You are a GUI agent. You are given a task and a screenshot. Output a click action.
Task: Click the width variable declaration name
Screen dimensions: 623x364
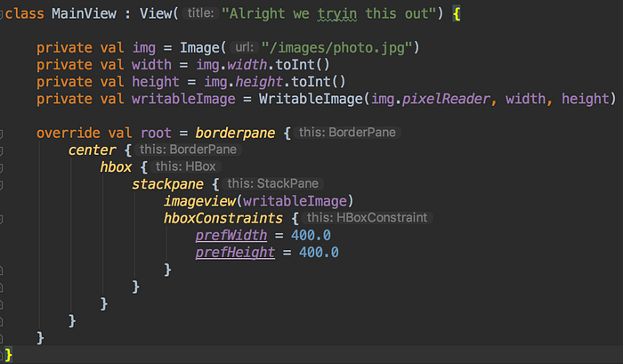pos(151,65)
